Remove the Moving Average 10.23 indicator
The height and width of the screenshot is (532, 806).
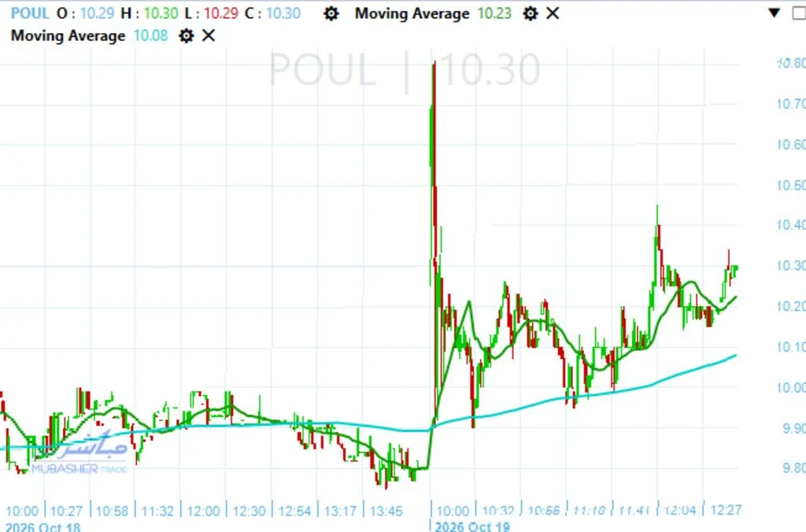(553, 13)
